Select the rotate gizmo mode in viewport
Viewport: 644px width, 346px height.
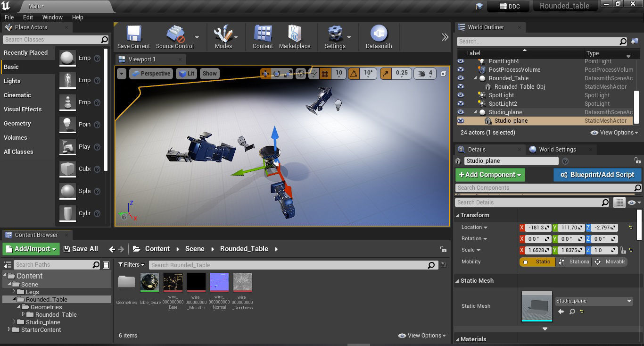[277, 73]
